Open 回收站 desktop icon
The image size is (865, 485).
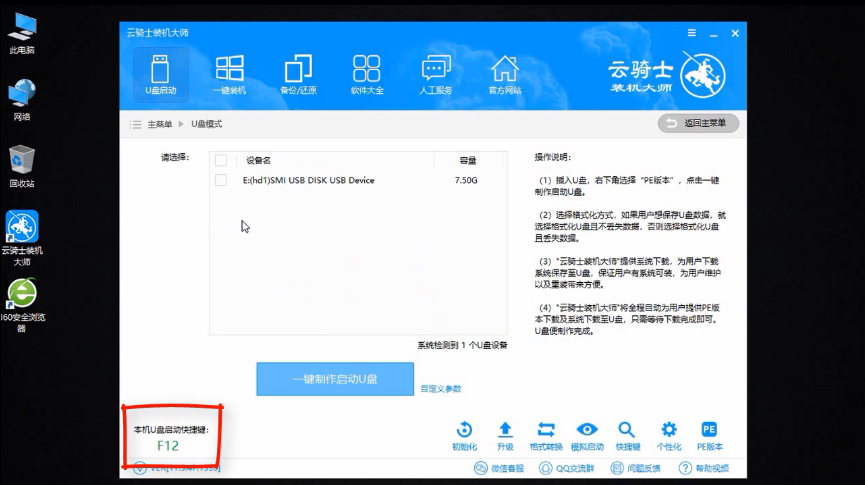tap(22, 167)
